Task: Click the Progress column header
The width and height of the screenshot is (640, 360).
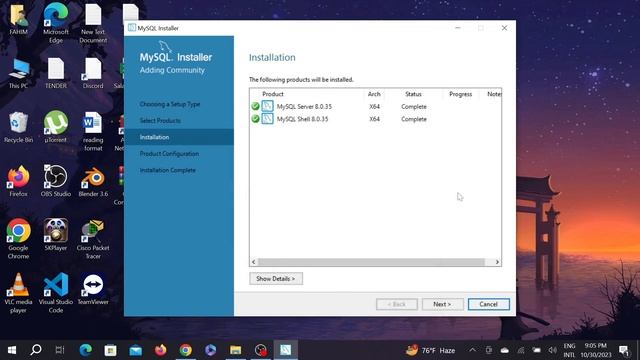Action: [460, 94]
